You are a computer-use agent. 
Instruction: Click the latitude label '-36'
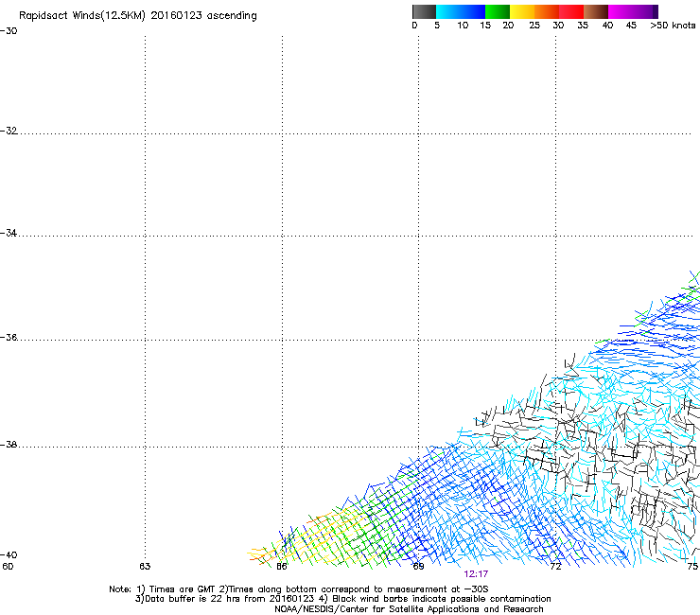click(x=9, y=337)
